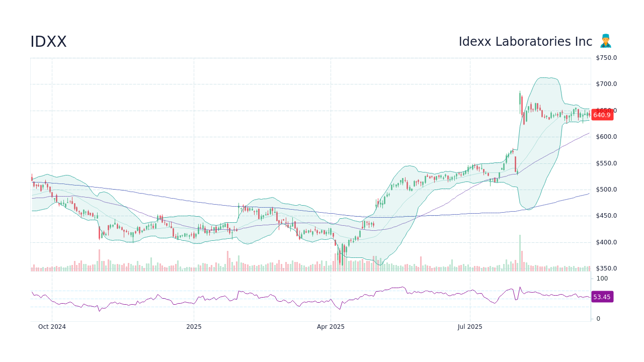644x362 pixels.
Task: Click the IDXX ticker symbol
Action: pyautogui.click(x=48, y=41)
